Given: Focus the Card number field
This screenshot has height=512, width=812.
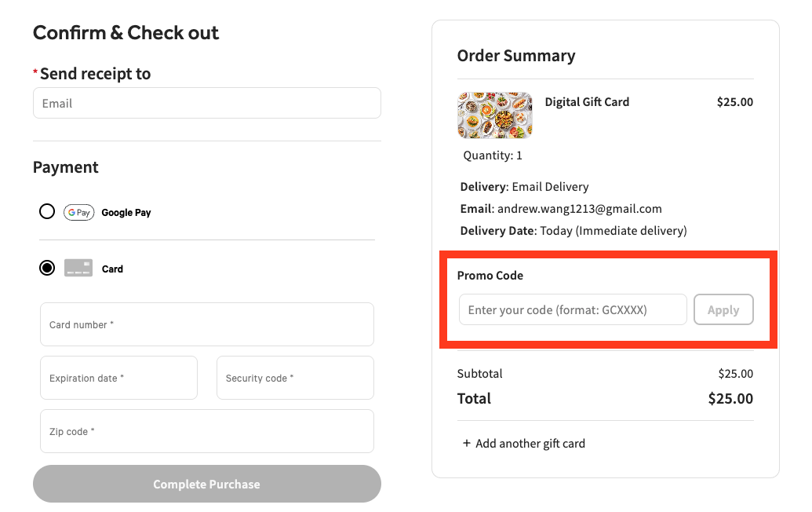Looking at the screenshot, I should click(207, 324).
